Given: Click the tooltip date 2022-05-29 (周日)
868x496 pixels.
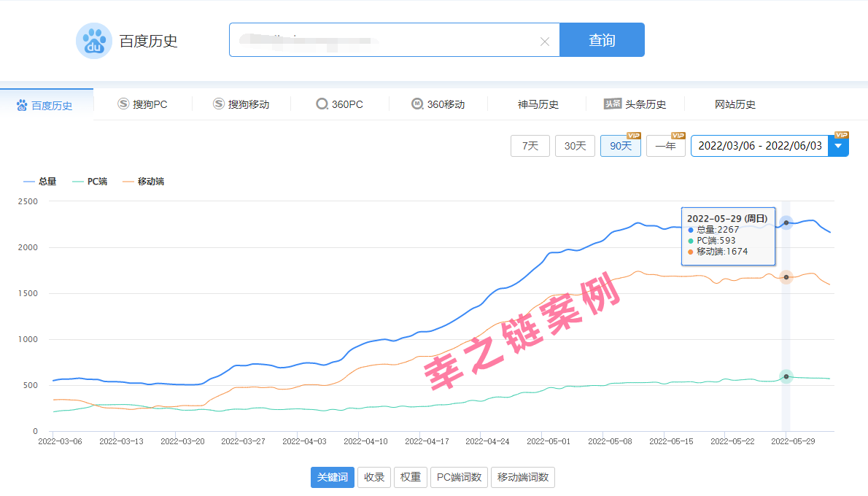Looking at the screenshot, I should pos(727,219).
